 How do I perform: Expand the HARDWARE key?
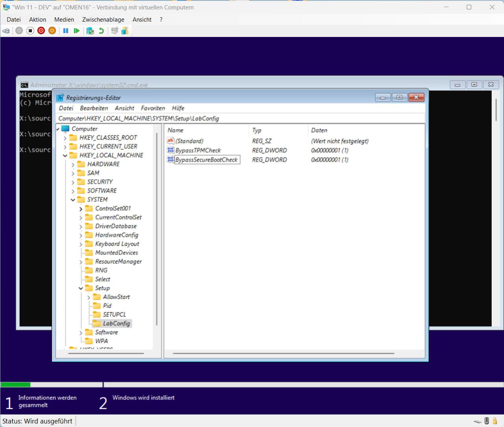pyautogui.click(x=73, y=164)
